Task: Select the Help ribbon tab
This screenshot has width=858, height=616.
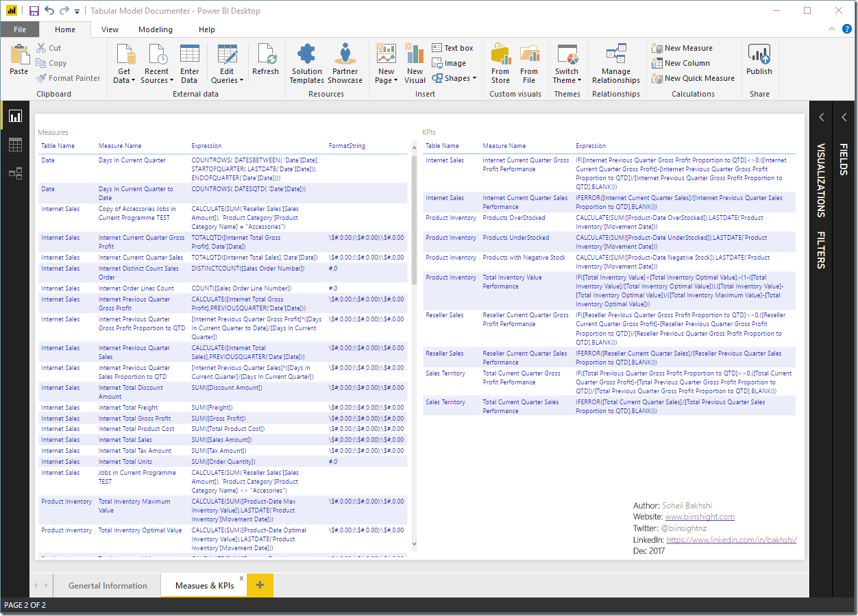Action: [207, 29]
